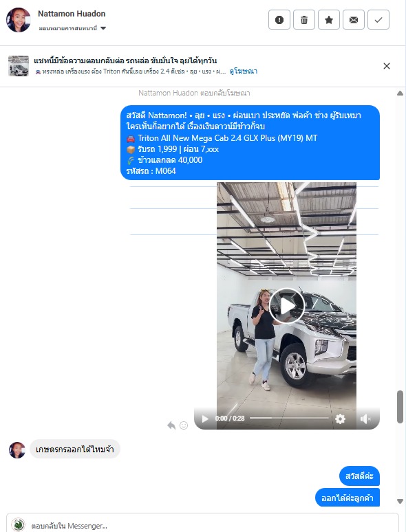Open Nattamon Huadon profile picture
This screenshot has height=532, width=406.
[19, 20]
